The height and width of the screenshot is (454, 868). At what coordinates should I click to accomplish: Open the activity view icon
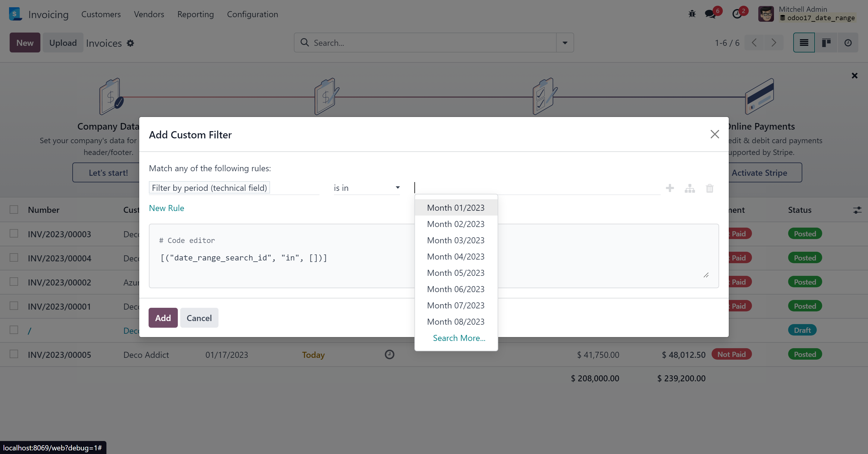click(x=848, y=43)
